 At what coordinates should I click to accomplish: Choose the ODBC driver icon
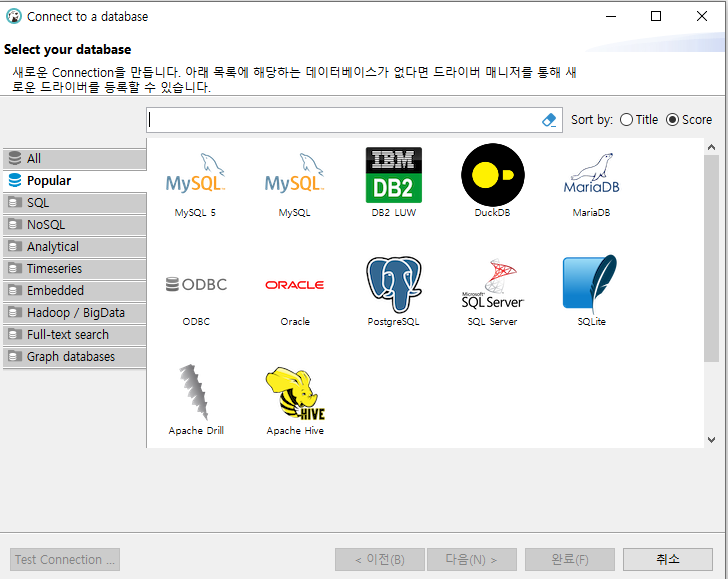point(196,284)
